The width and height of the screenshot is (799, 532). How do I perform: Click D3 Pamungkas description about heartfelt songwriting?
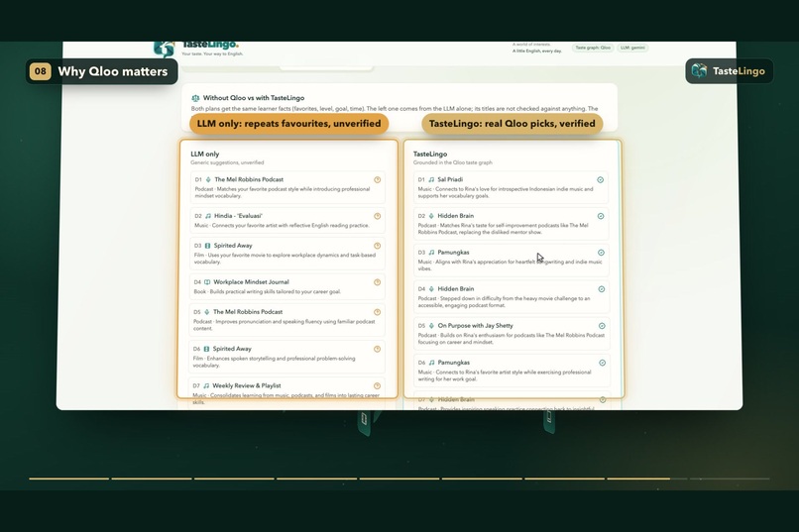[x=511, y=266]
